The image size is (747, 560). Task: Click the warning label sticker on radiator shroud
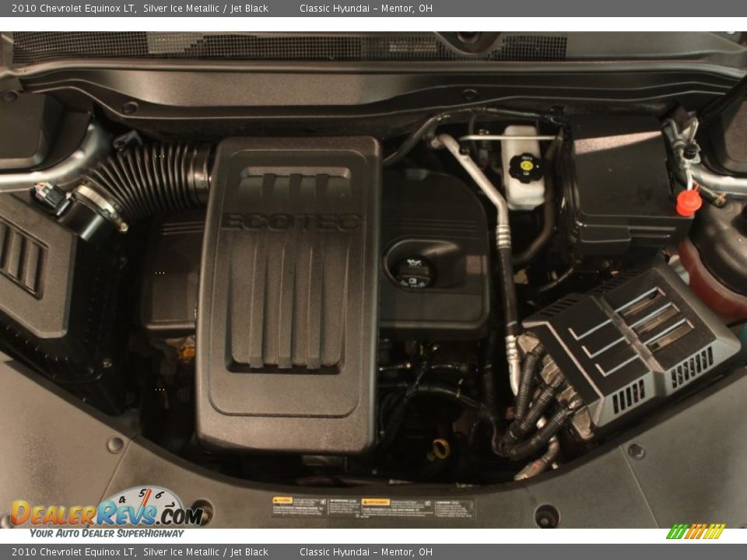coord(373,508)
